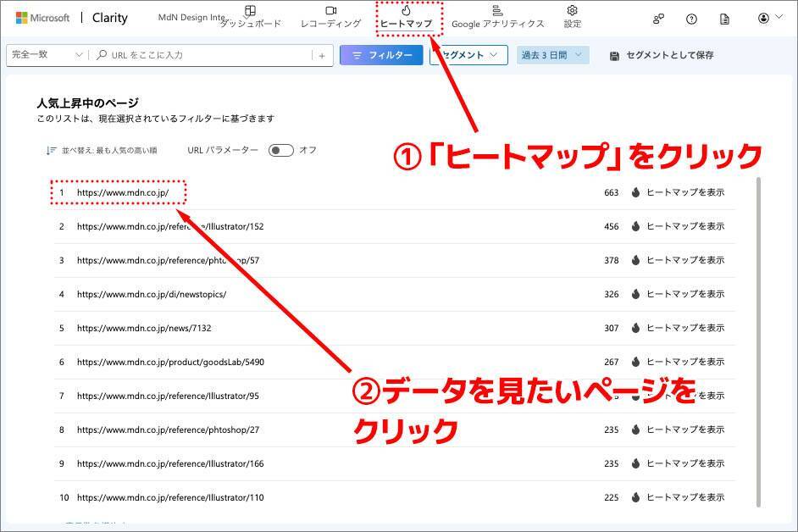798x532 pixels.
Task: Toggle the URL パラメーター switch
Action: point(280,150)
